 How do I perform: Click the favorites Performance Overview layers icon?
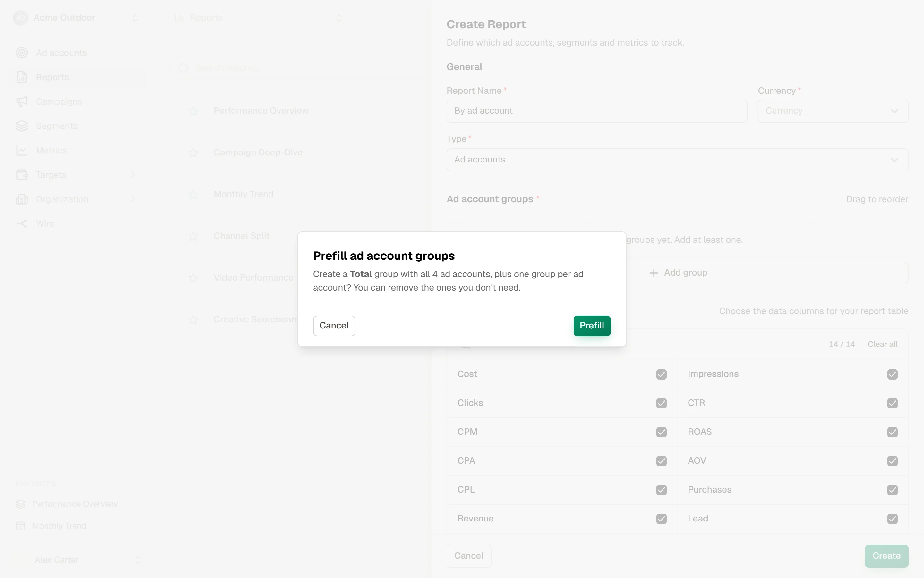(x=21, y=504)
